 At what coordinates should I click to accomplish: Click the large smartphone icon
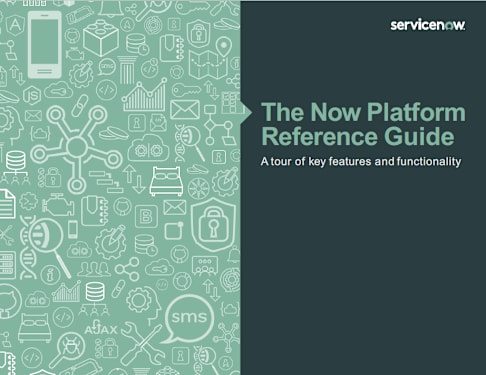[45, 45]
